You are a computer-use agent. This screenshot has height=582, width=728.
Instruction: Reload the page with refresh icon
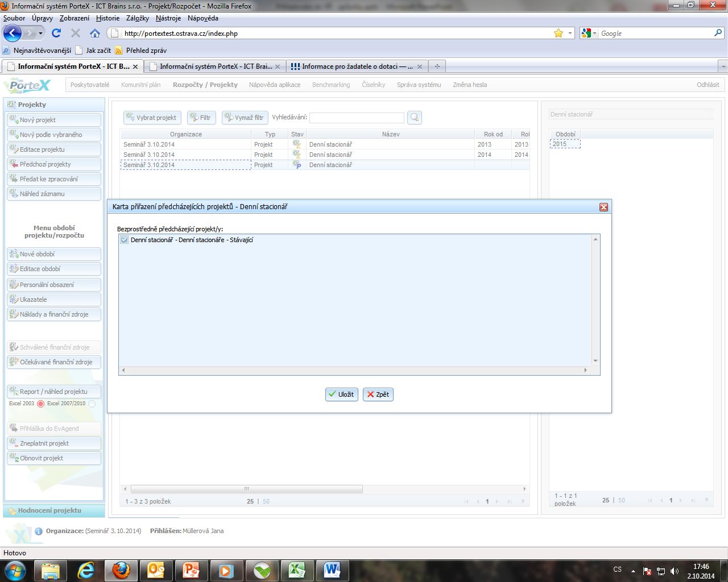[56, 33]
